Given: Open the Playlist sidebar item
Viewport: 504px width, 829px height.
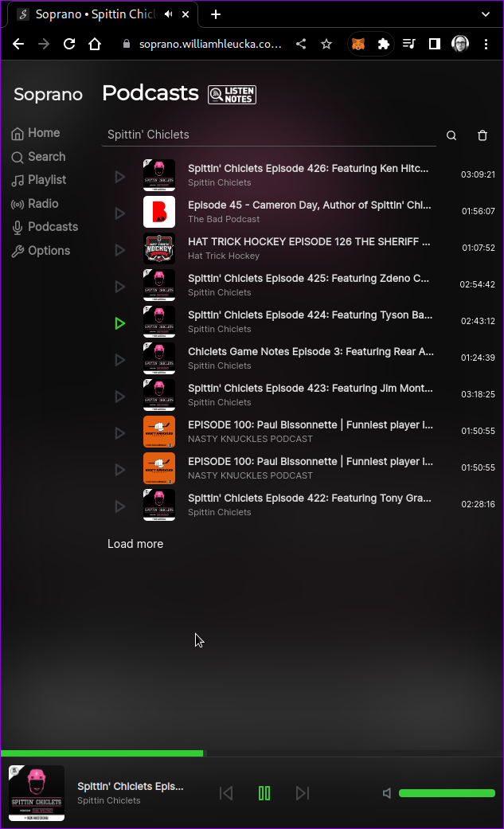Looking at the screenshot, I should click(x=38, y=180).
